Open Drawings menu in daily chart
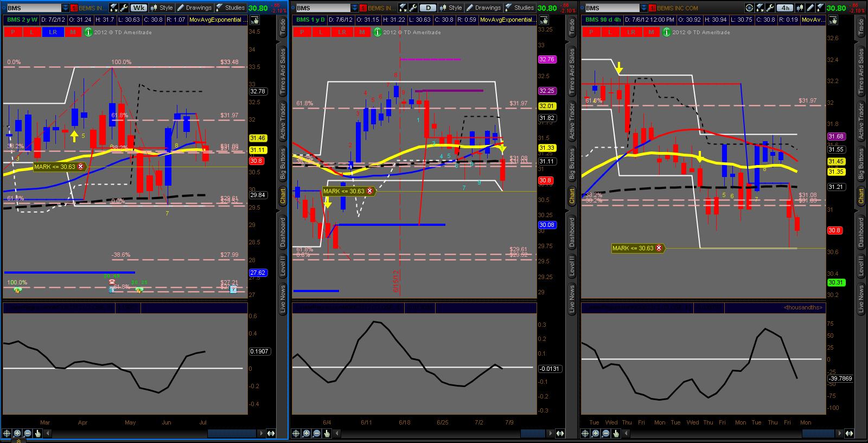868x443 pixels. (483, 8)
